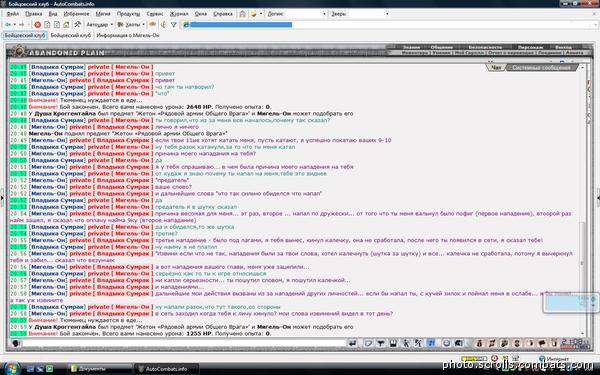The image size is (600, 375).
Task: Open the Справка menu
Action: [223, 14]
